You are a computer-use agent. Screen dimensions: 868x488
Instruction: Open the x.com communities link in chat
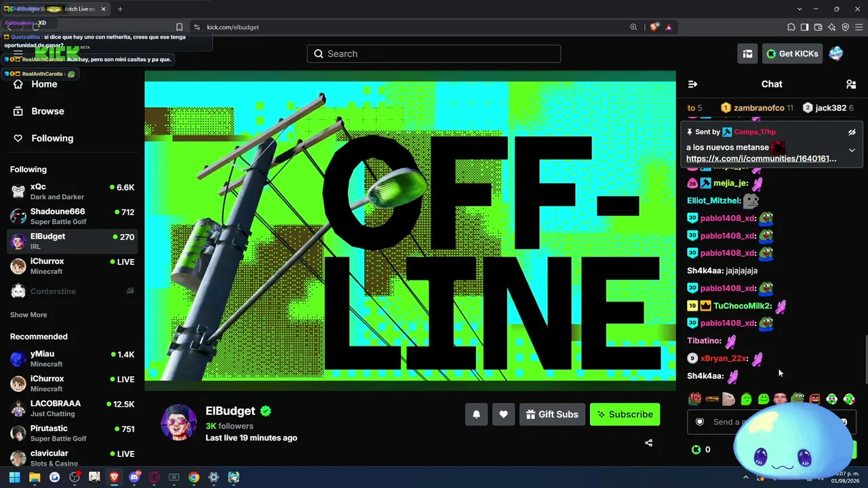761,159
